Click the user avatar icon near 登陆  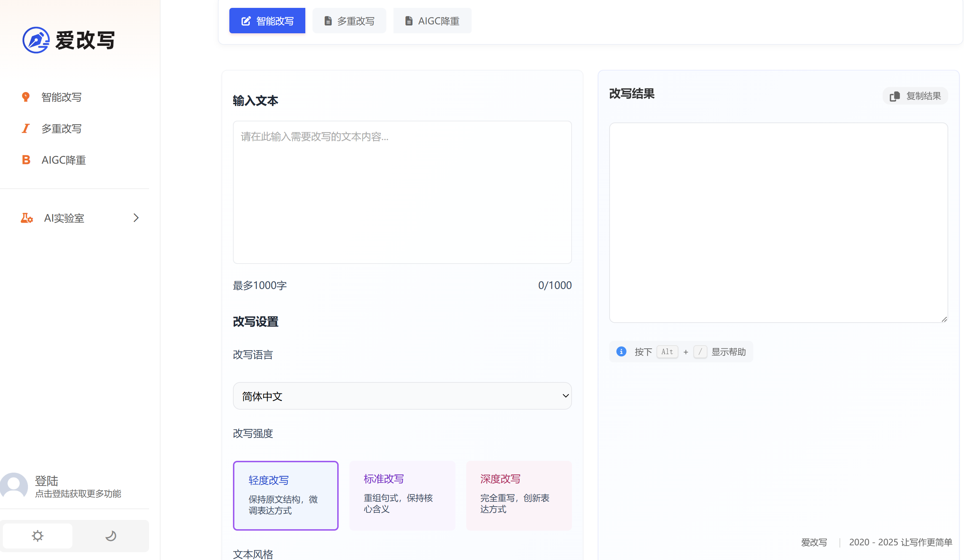coord(14,486)
